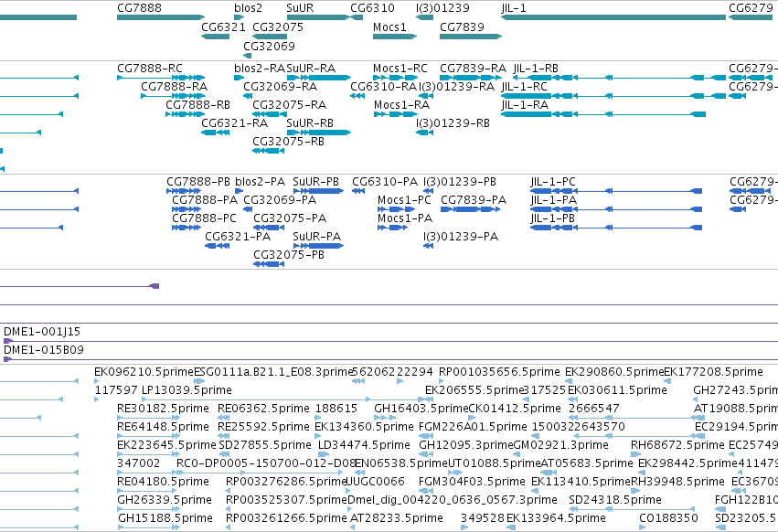Select BAC clone DME1-001J15
The width and height of the screenshot is (778, 532).
(x=42, y=332)
